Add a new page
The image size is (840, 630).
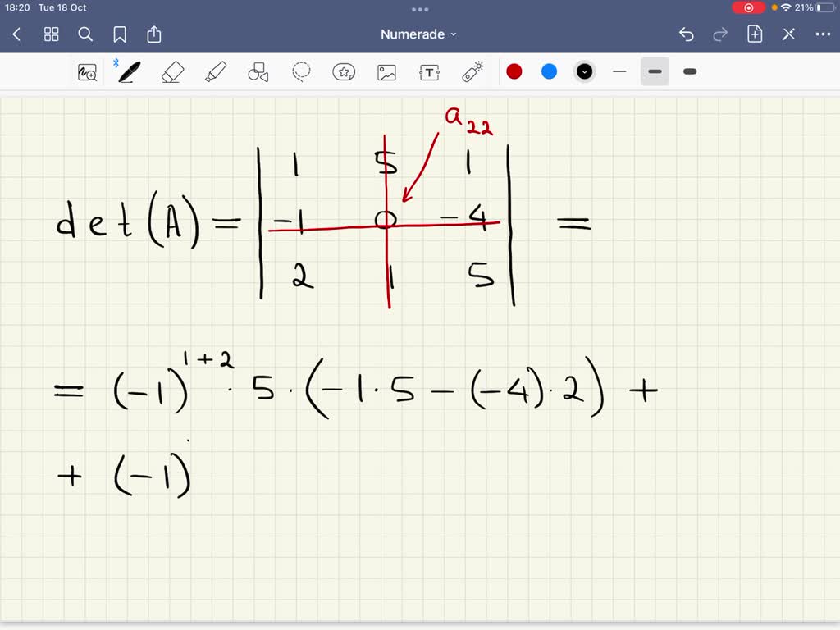coord(754,34)
